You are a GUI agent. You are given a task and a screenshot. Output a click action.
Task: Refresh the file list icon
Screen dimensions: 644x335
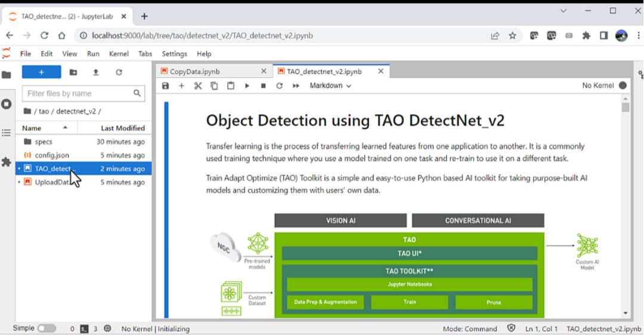click(x=119, y=72)
